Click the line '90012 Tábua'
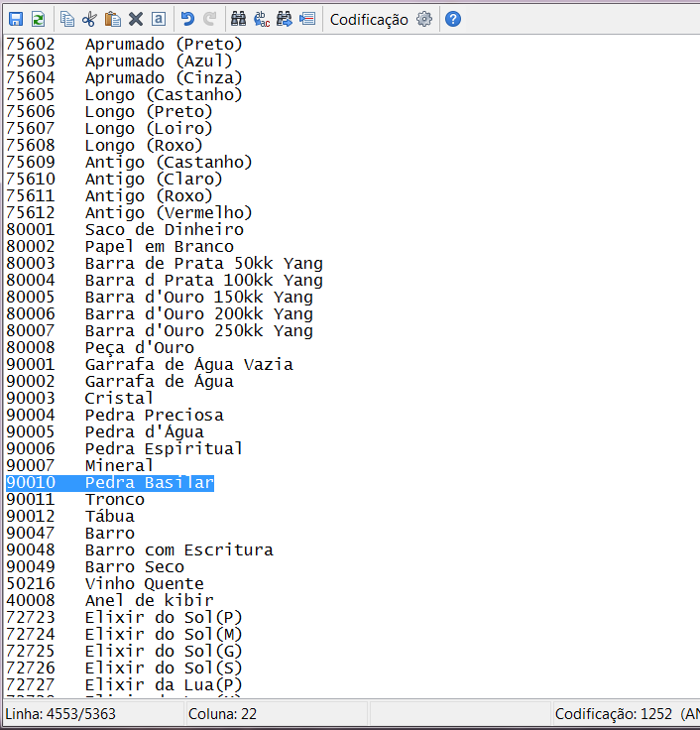This screenshot has width=700, height=730. (x=70, y=517)
